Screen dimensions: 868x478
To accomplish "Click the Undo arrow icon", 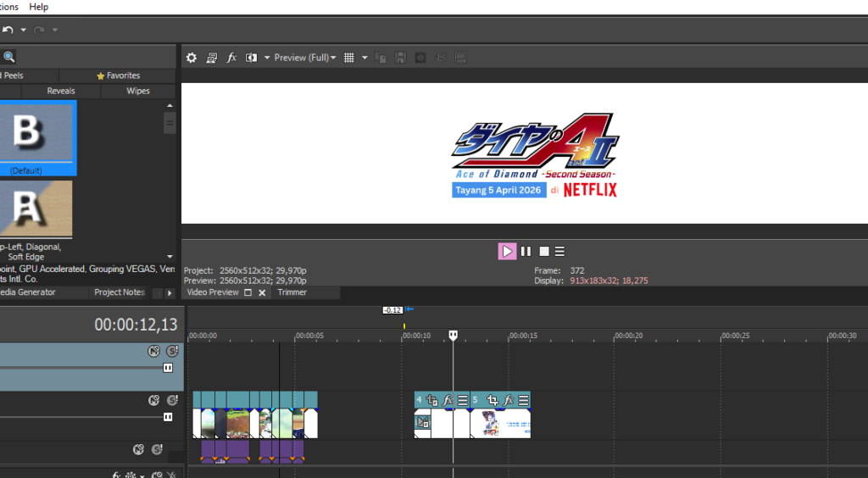I will 8,30.
